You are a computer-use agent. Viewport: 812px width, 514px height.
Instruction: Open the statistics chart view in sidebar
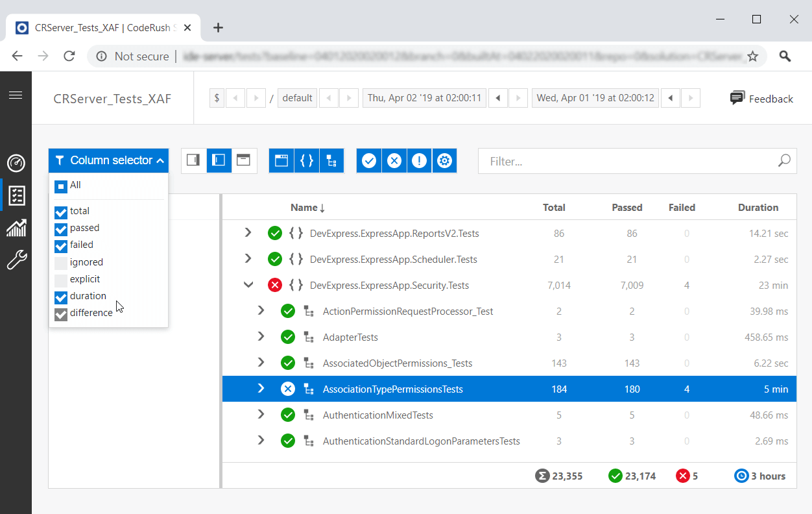click(16, 228)
